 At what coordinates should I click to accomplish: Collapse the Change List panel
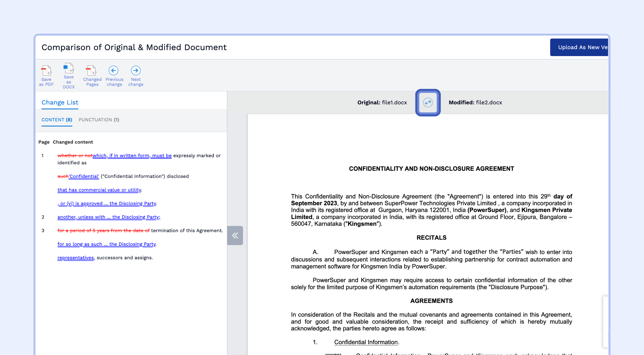coord(235,235)
